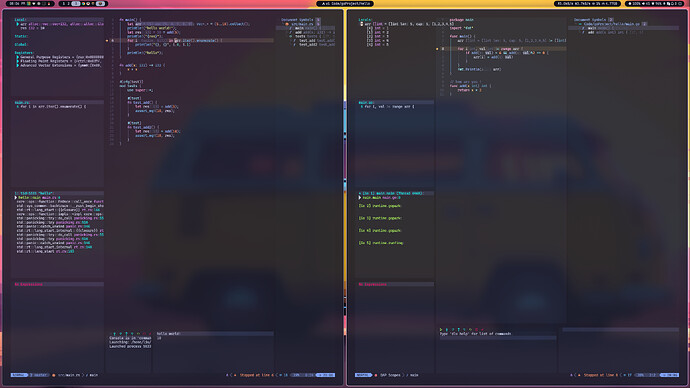Click the volume indicator in system tray
The width and height of the screenshot is (690, 388).
point(646,4)
